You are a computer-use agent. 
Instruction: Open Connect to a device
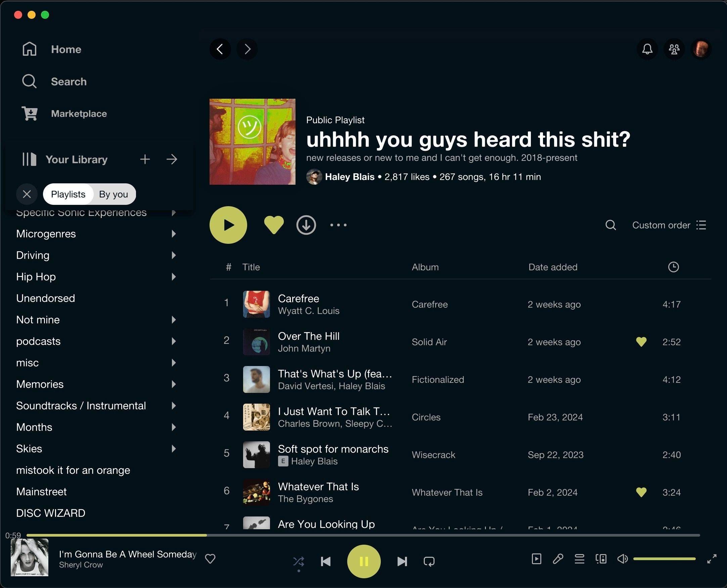point(601,558)
